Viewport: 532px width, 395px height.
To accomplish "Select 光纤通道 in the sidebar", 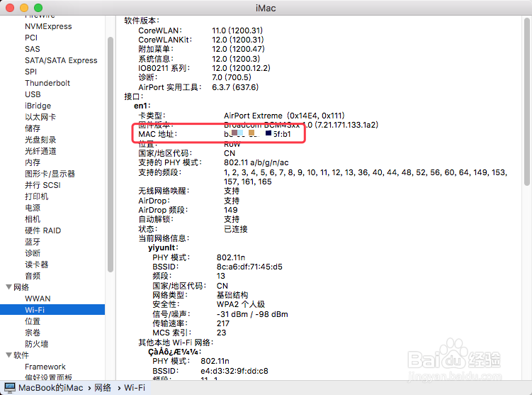I will coord(40,151).
